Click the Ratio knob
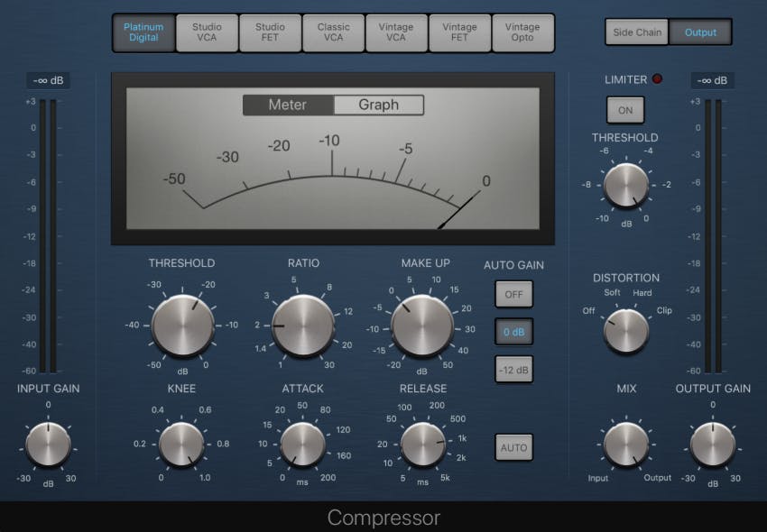This screenshot has height=532, width=767. point(302,326)
